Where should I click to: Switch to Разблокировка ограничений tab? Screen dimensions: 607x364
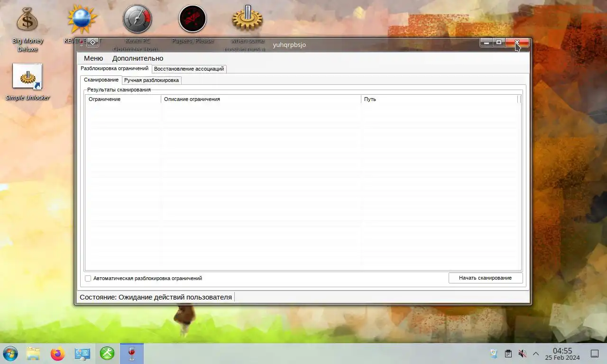pyautogui.click(x=114, y=68)
